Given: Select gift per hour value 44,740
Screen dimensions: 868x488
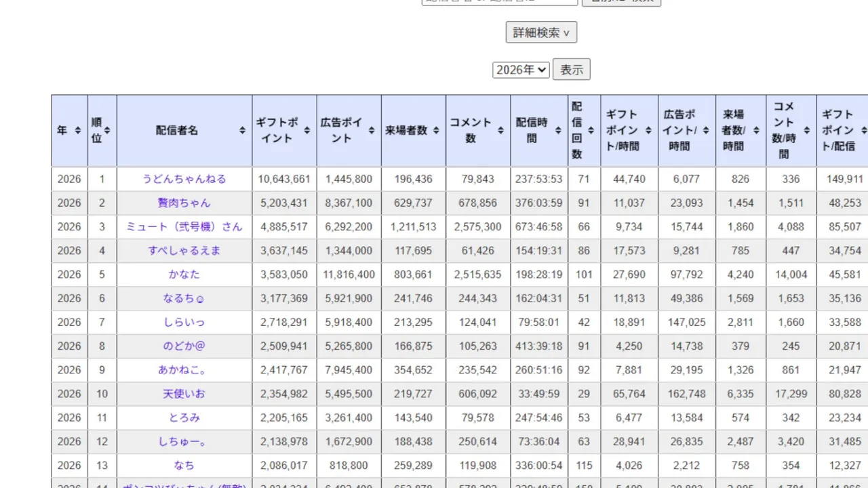Looking at the screenshot, I should click(629, 179).
